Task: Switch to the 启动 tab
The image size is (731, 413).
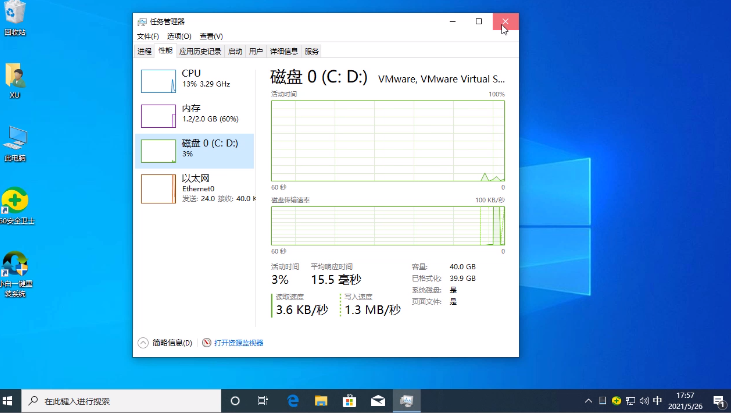Action: 235,50
